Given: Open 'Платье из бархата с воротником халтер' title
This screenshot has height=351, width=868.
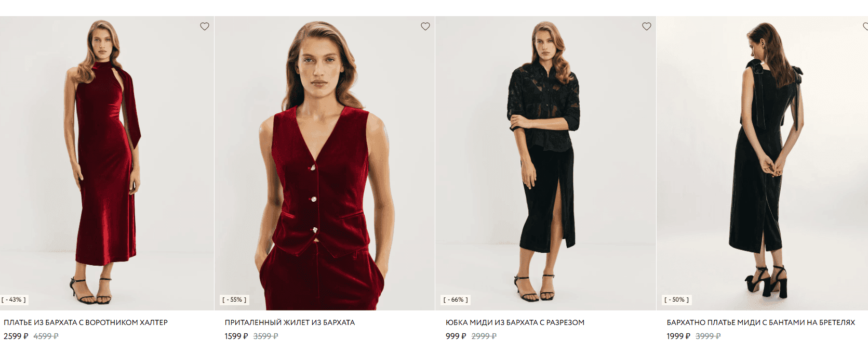Looking at the screenshot, I should tap(86, 322).
